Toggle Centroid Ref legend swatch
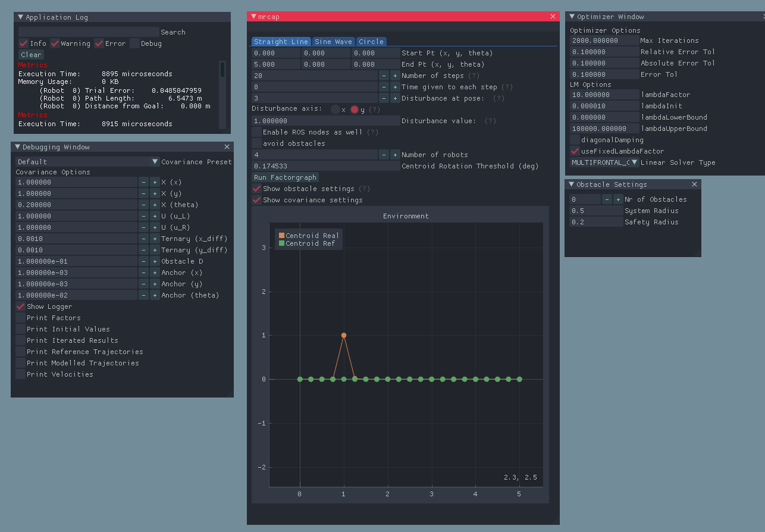This screenshot has height=532, width=765. tap(281, 243)
